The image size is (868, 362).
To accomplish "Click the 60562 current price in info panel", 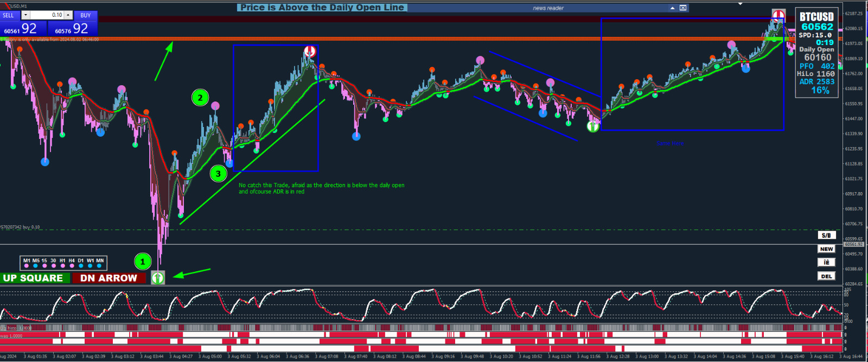I will click(817, 27).
